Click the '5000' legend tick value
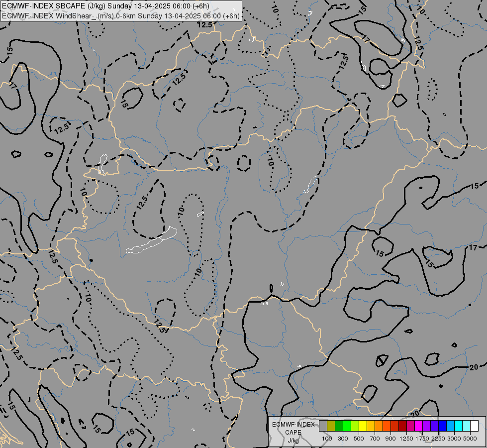This screenshot has width=487, height=448. (470, 439)
